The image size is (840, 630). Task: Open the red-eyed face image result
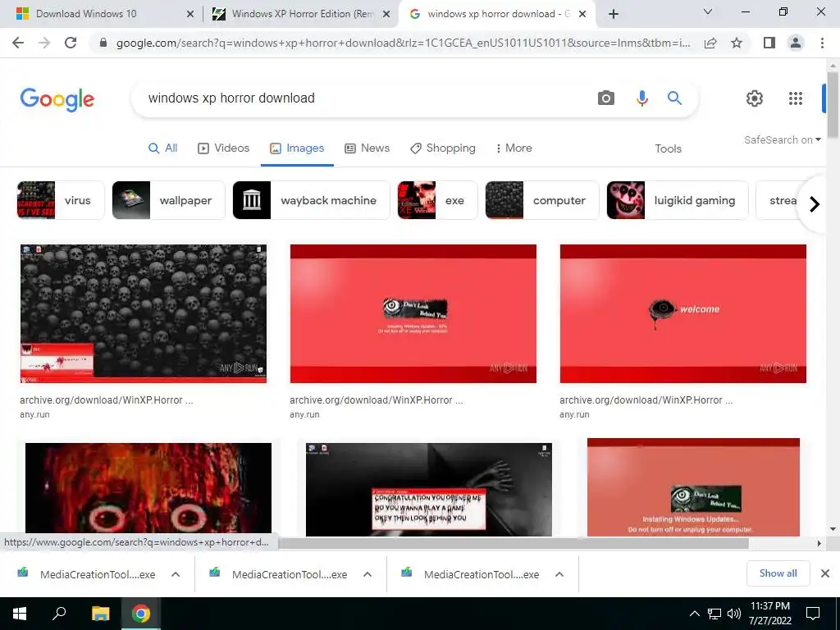[x=148, y=489]
